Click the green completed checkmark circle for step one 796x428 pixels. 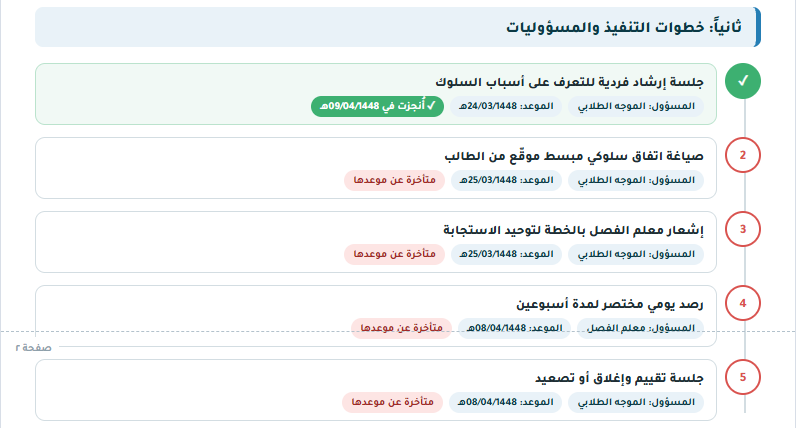click(743, 81)
